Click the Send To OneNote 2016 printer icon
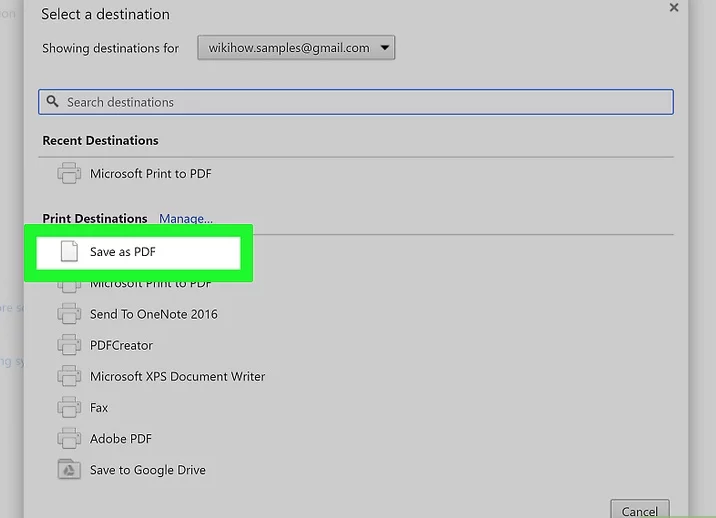The image size is (716, 518). [x=69, y=314]
